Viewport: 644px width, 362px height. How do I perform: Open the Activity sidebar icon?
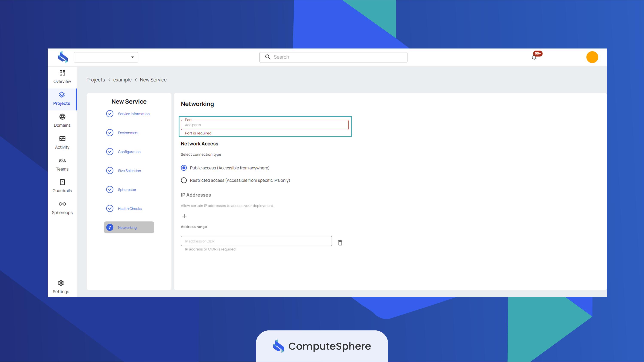[62, 138]
